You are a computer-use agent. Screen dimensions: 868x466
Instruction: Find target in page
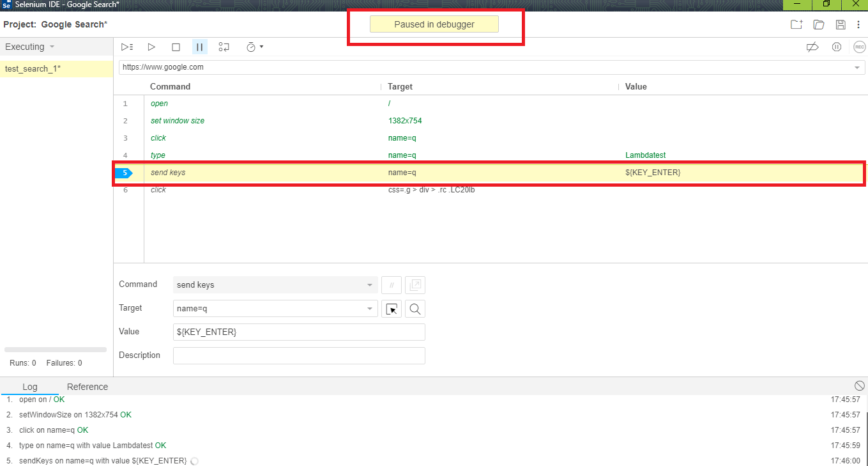tap(415, 309)
